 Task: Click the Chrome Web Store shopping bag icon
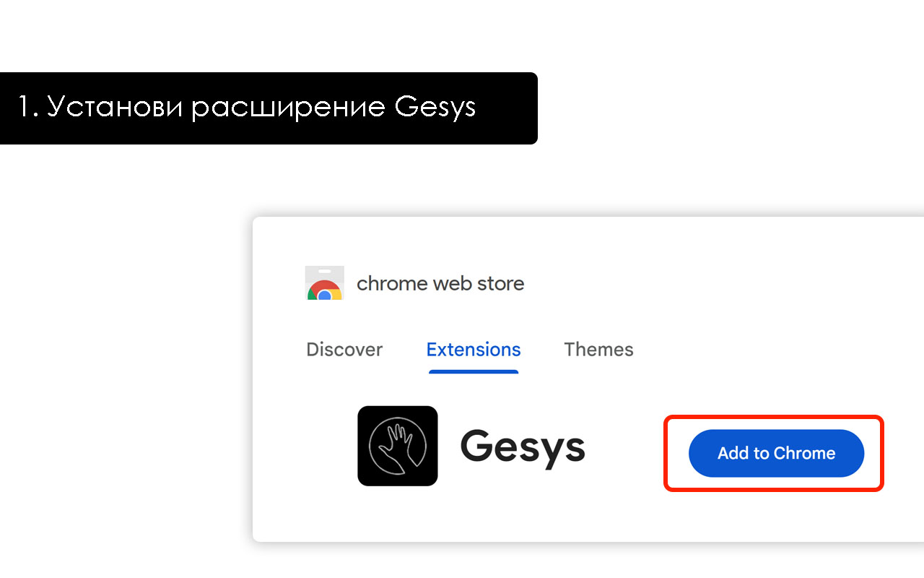[x=324, y=283]
